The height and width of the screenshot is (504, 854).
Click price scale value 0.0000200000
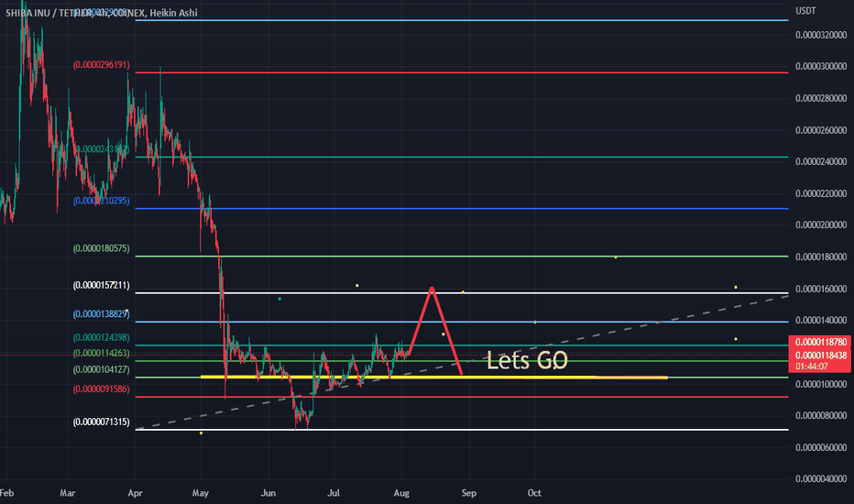point(821,225)
